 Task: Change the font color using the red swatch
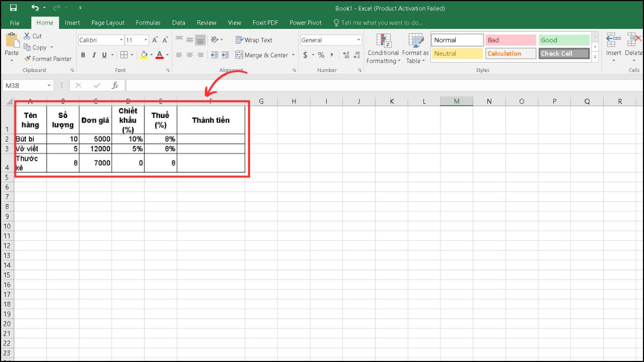[159, 55]
